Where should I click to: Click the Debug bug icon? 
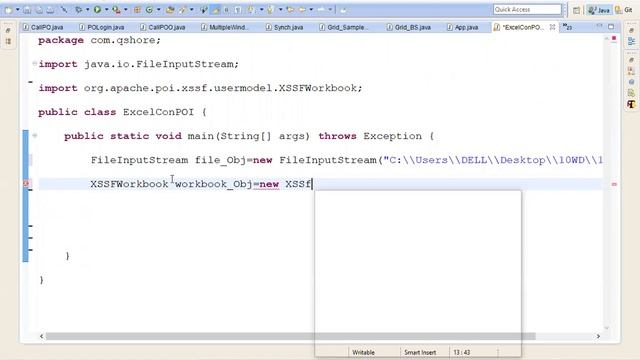[79, 10]
